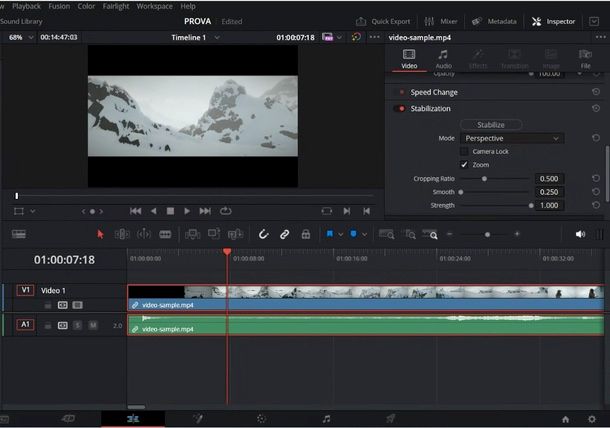Switch to Inspector Audio tab
This screenshot has width=610, height=428.
(x=443, y=59)
